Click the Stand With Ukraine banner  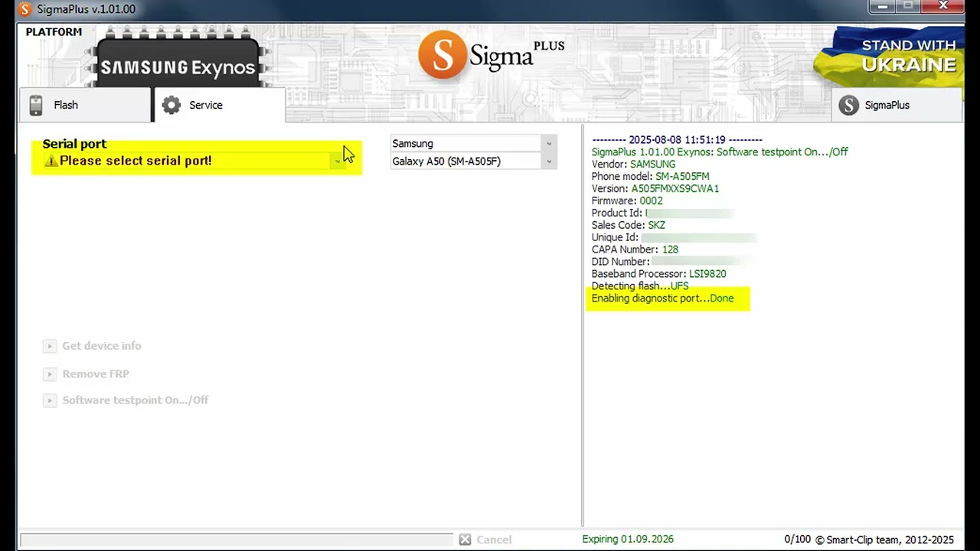point(889,57)
